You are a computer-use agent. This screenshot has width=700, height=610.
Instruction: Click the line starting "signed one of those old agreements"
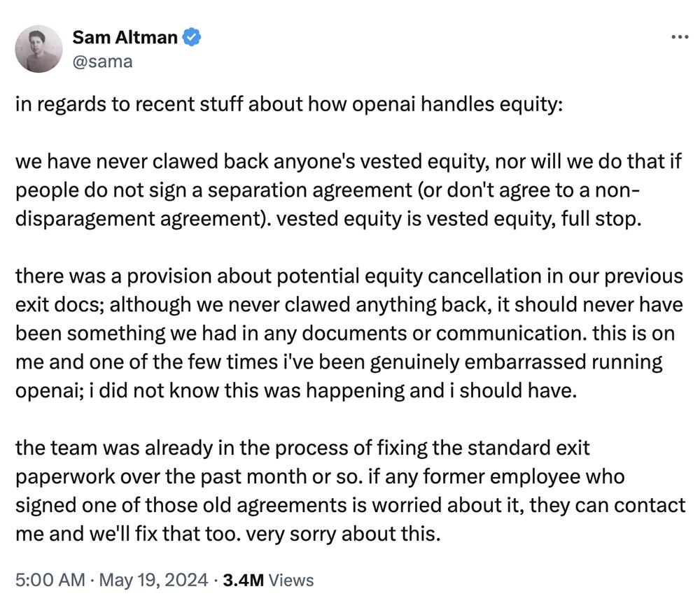click(x=350, y=506)
